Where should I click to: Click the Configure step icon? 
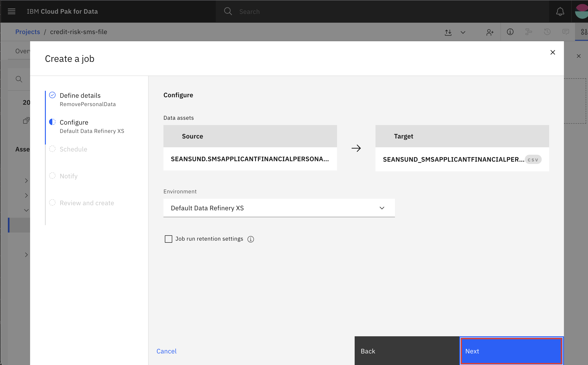52,122
